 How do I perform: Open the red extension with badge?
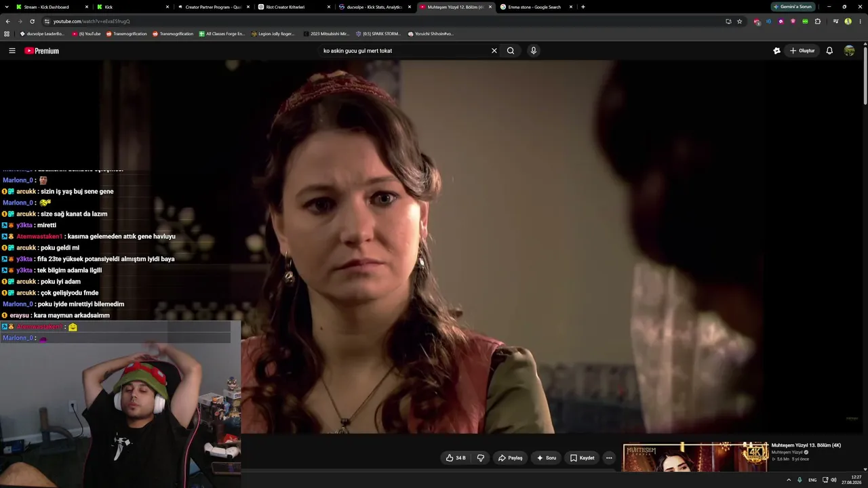click(757, 21)
